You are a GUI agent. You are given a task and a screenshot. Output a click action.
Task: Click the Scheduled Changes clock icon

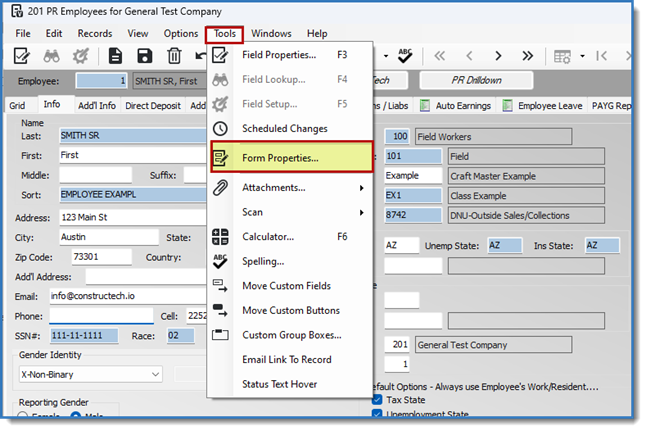(x=220, y=129)
